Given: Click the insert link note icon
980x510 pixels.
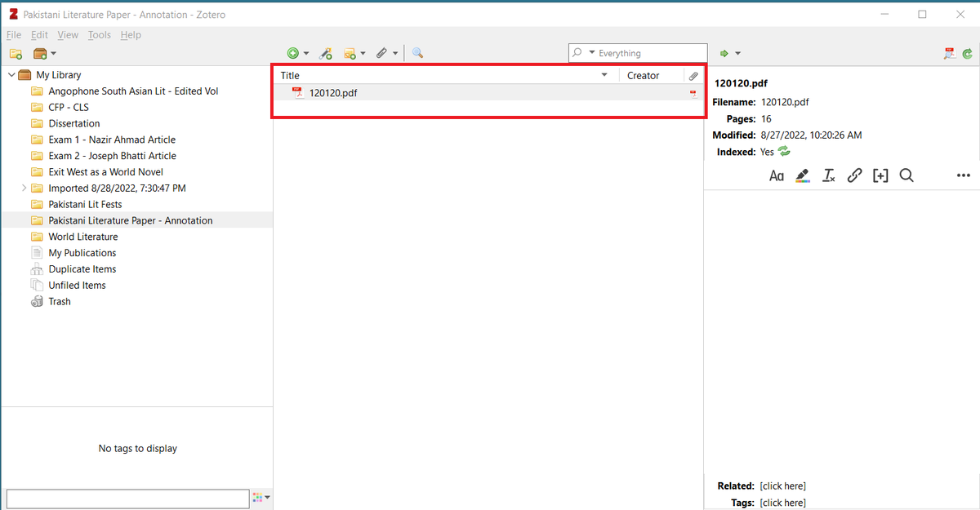Looking at the screenshot, I should tap(854, 175).
